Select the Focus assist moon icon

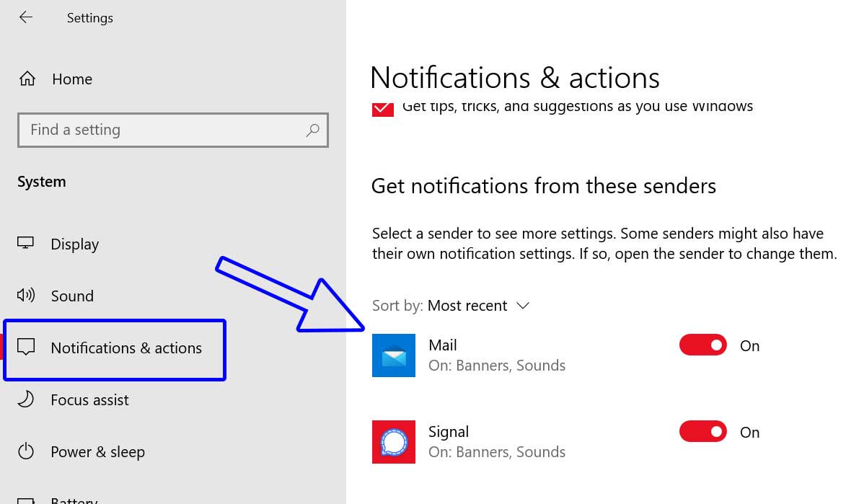tap(25, 399)
